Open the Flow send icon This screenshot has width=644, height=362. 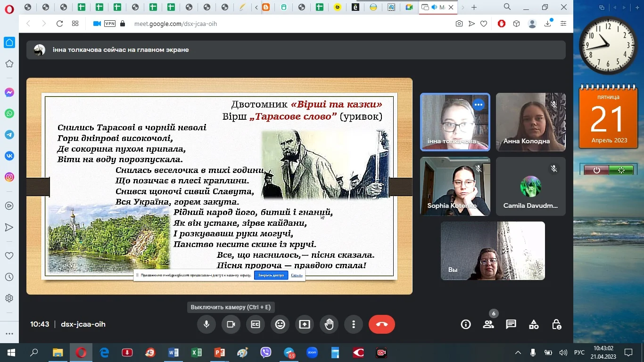point(471,24)
